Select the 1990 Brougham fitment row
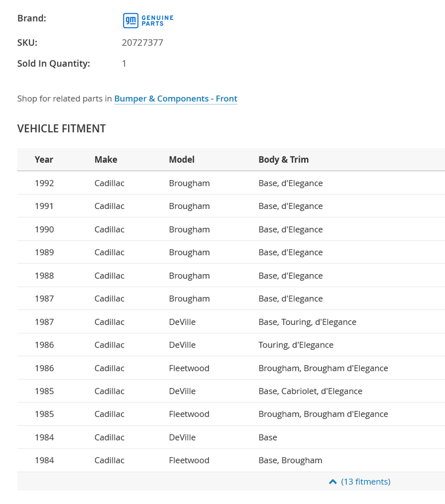Screen dimensions: 445x504 point(231,229)
